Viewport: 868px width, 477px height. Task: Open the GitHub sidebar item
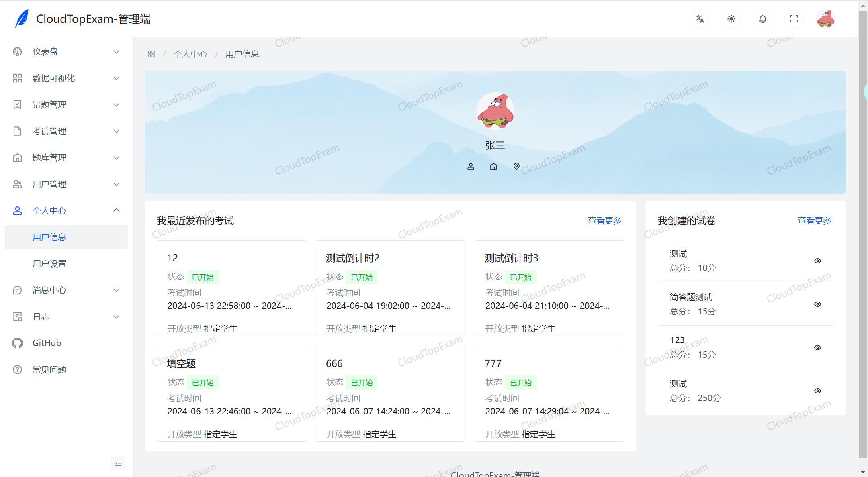pos(46,343)
